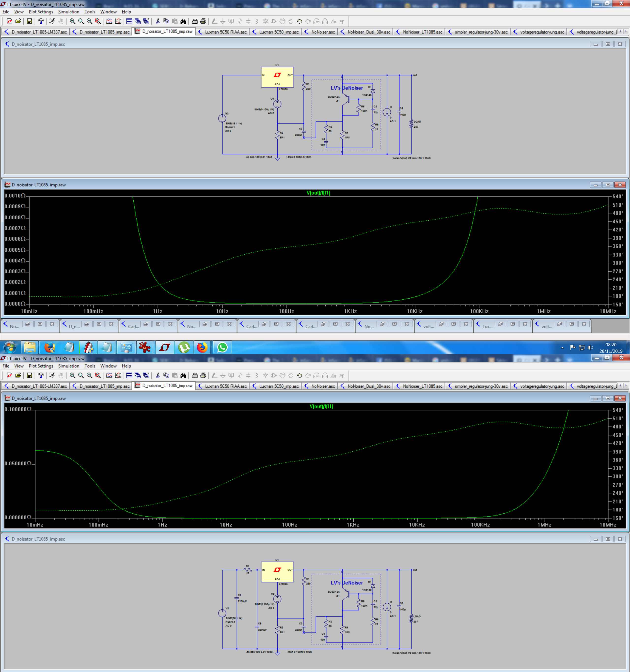Click Autorange axes icon in upper toolbar
Screen dimensions: 630x672
118,21
